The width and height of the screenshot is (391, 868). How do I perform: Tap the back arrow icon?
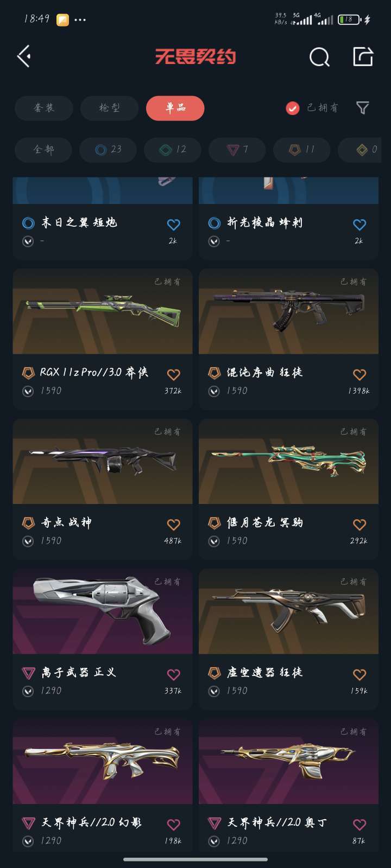[x=24, y=56]
